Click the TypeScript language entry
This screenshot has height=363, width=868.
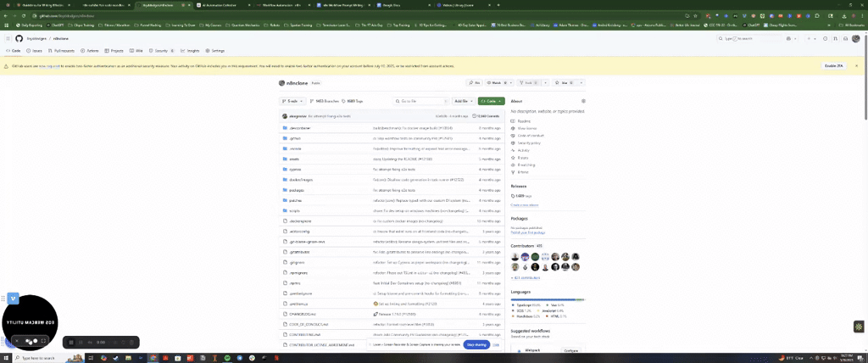(527, 305)
